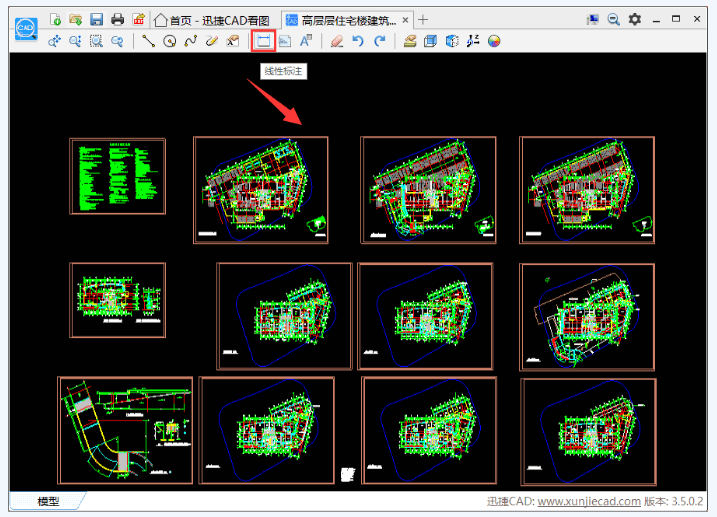Save the drawing with the floppy icon
This screenshot has width=717, height=517.
tap(96, 19)
